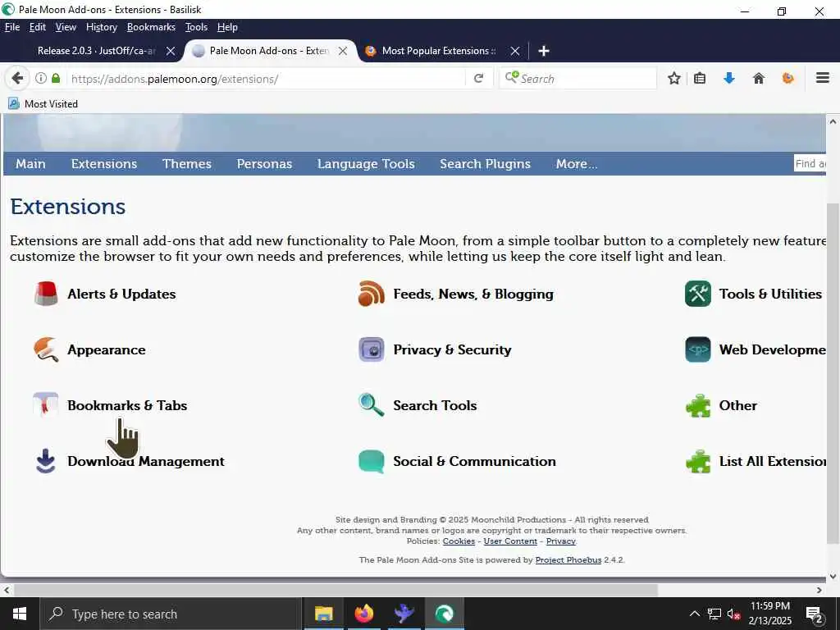Click the Privacy & Security safe icon
Viewport: 840px width, 630px height.
point(372,349)
